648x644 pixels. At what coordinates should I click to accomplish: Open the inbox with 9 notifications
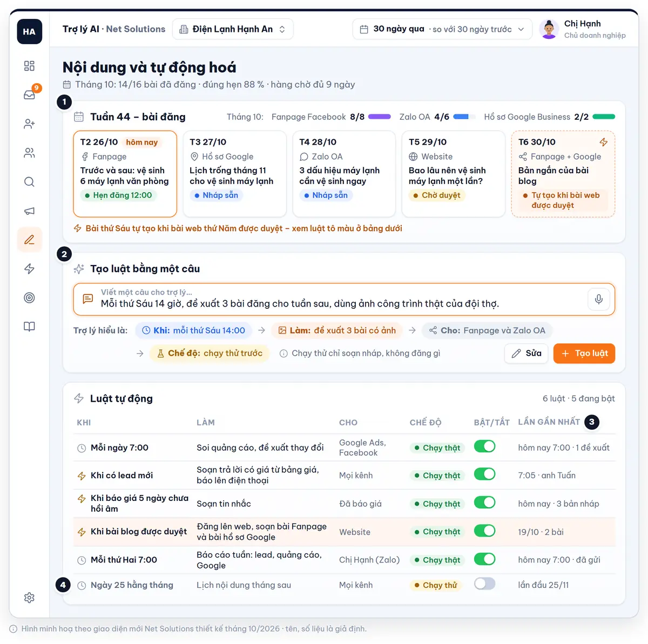tap(29, 95)
